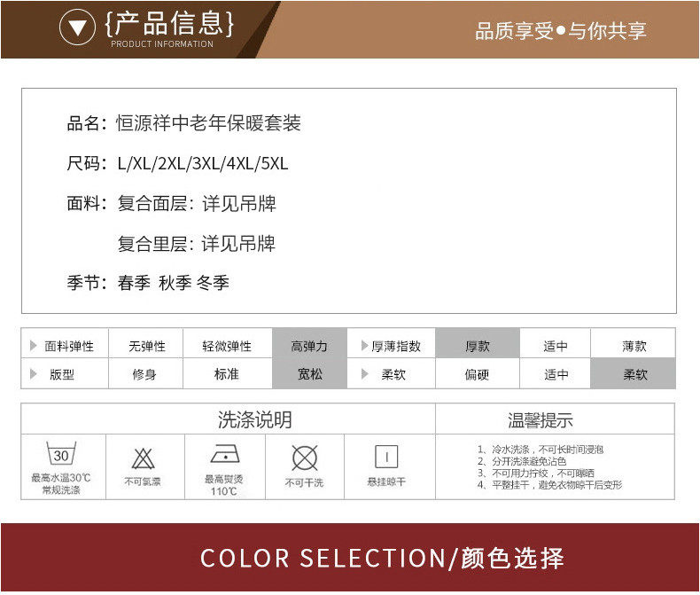Select the 标准 fit cell
This screenshot has height=595, width=700.
click(227, 374)
